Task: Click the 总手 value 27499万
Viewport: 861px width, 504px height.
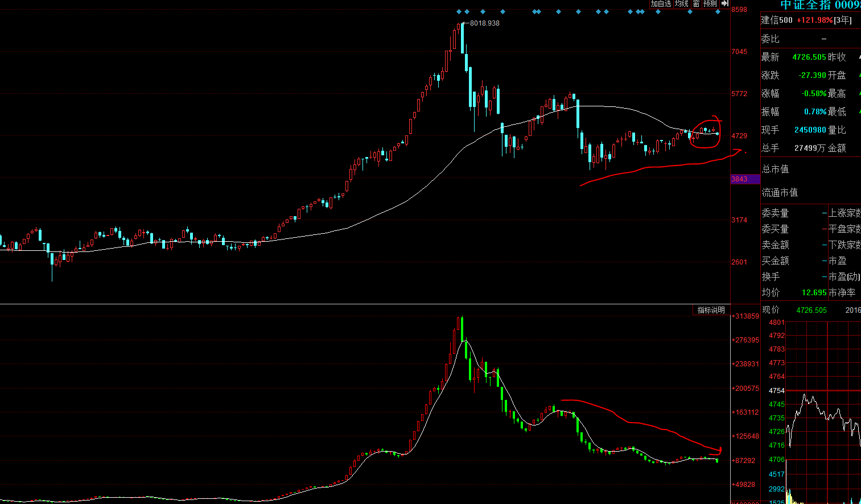Action: 810,148
